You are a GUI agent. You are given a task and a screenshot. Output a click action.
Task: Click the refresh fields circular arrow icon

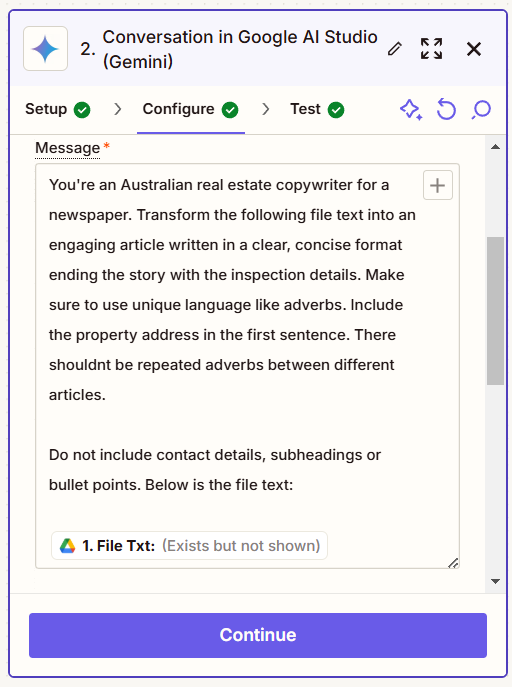[x=446, y=110]
